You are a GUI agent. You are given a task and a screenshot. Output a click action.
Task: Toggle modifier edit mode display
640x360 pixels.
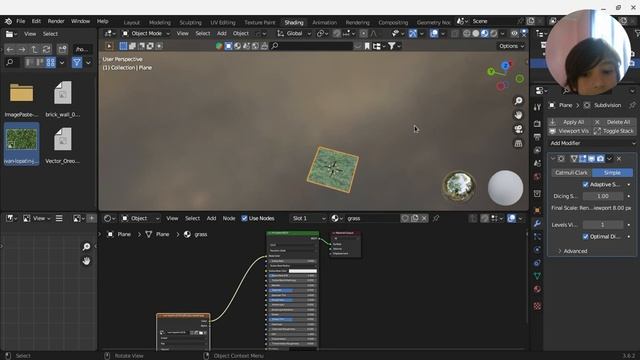[582, 158]
